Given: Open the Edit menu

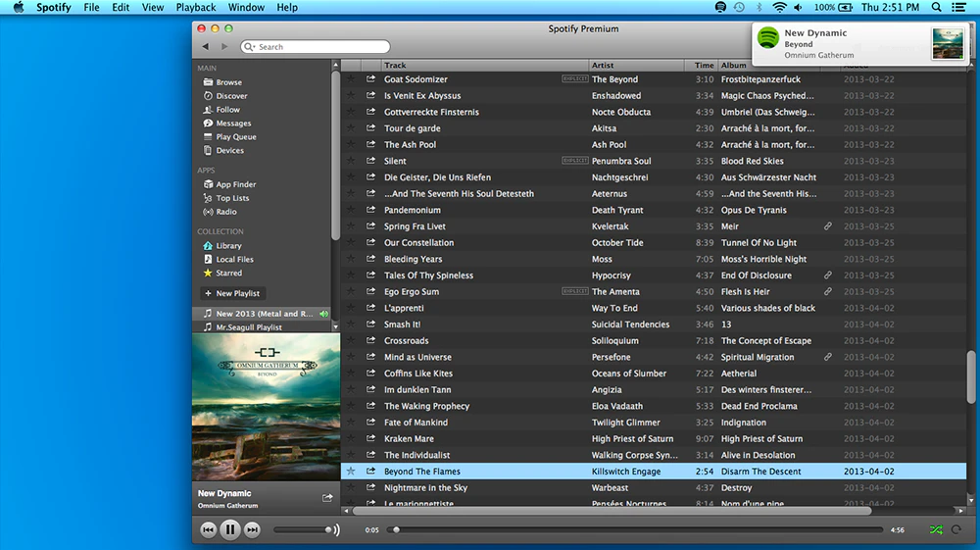Looking at the screenshot, I should [x=121, y=8].
